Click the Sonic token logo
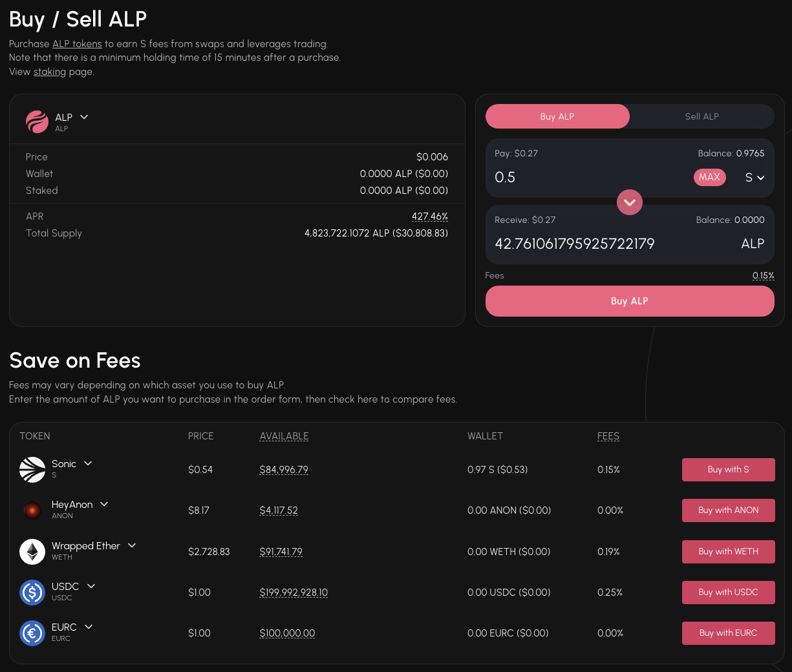The image size is (792, 672). click(32, 470)
